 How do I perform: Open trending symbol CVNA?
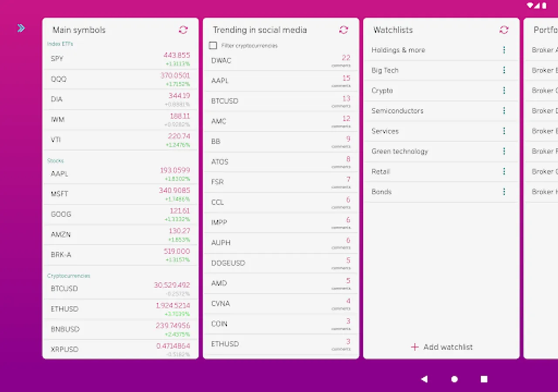[281, 304]
